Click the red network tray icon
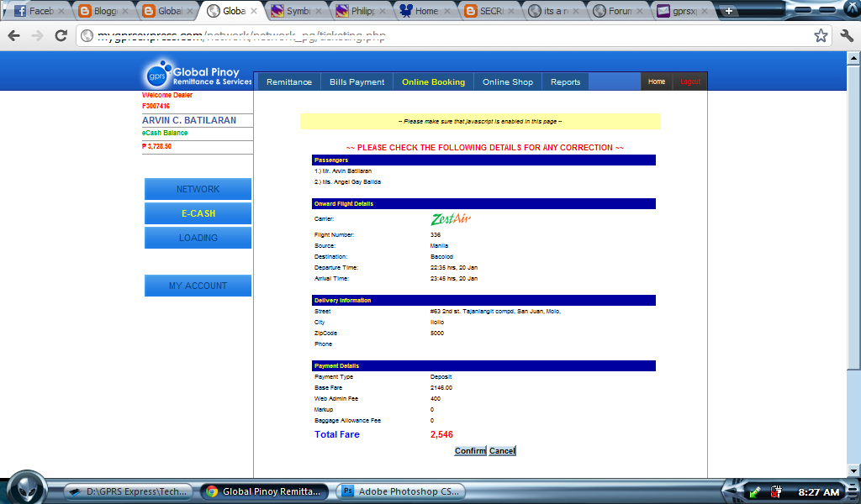Screen dimensions: 861x504 tap(776, 491)
